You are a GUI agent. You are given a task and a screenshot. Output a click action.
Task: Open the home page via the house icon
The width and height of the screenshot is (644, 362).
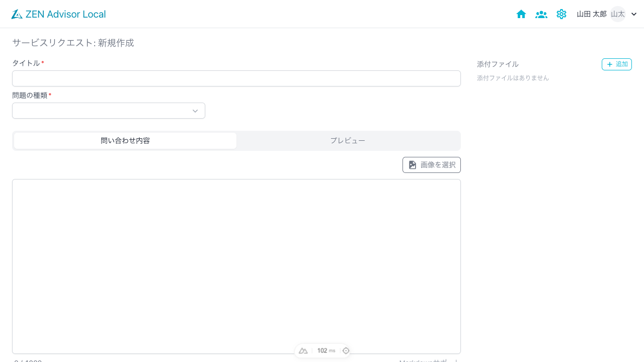[x=521, y=14]
